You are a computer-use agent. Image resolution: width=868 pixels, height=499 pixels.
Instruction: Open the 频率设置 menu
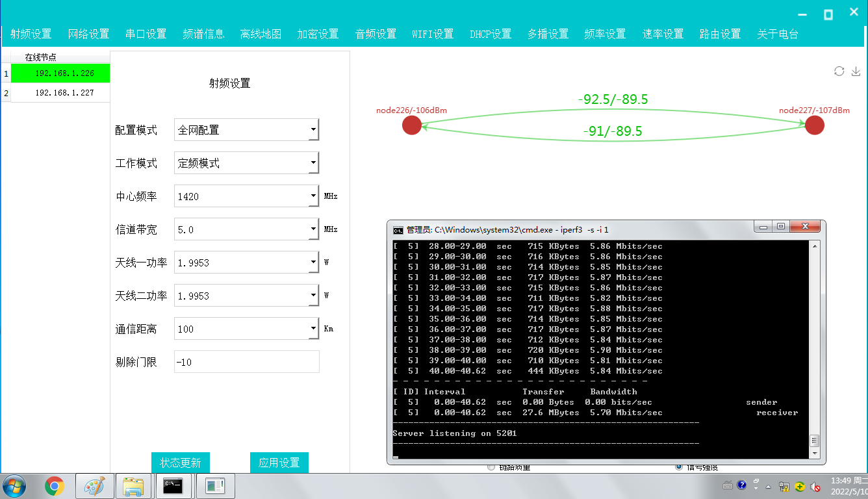605,34
